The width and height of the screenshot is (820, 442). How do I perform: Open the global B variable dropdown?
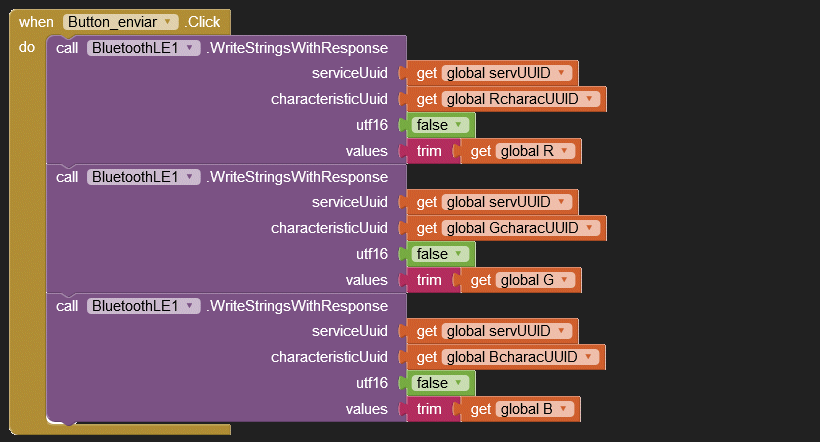[565, 409]
